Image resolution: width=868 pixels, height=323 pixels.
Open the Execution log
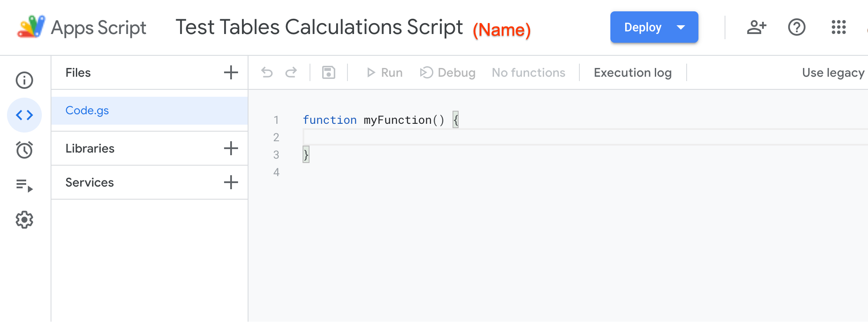coord(633,72)
